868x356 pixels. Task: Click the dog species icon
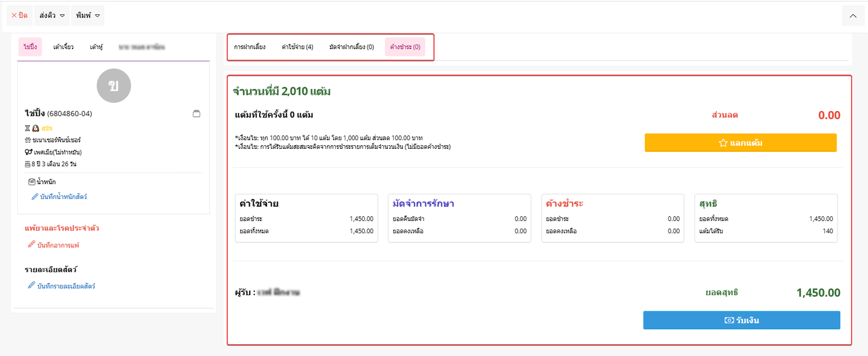pyautogui.click(x=36, y=128)
